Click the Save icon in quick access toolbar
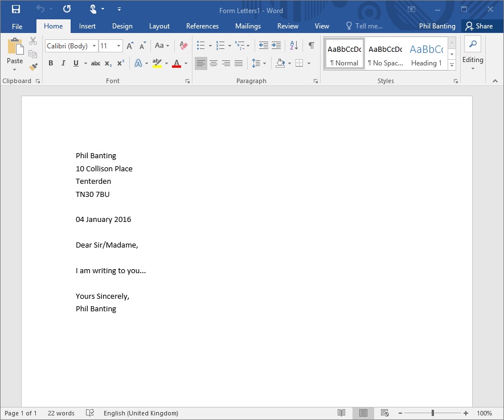Image resolution: width=504 pixels, height=420 pixels. pyautogui.click(x=16, y=9)
